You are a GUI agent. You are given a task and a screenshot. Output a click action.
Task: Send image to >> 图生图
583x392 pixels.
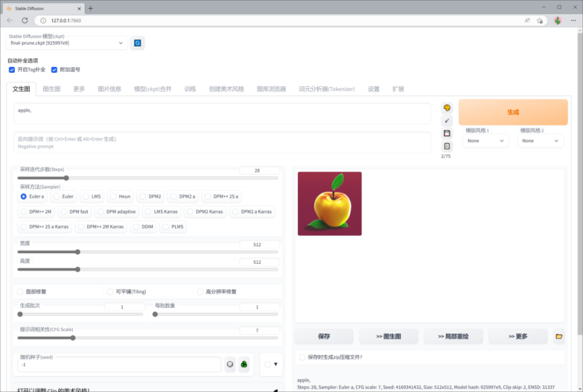point(388,336)
